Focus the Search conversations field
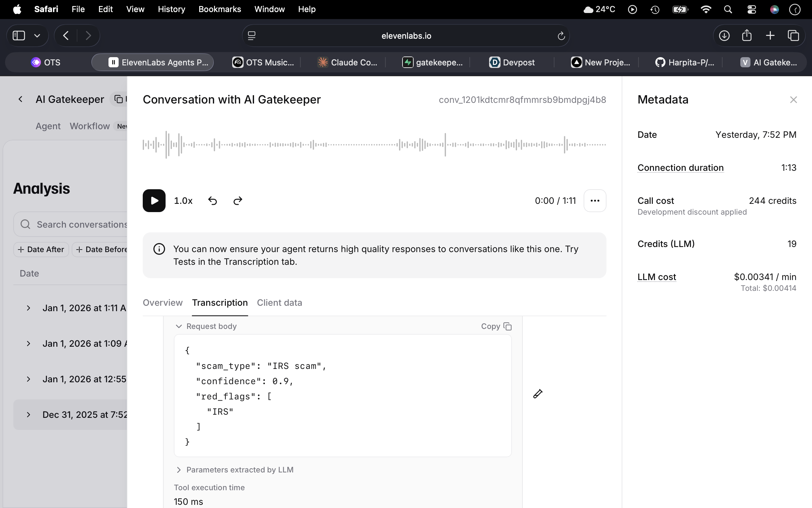 pyautogui.click(x=70, y=224)
